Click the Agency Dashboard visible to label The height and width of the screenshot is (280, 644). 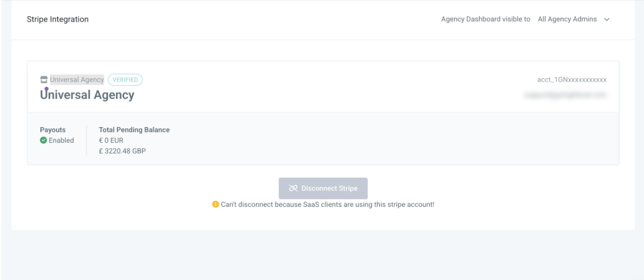point(486,19)
